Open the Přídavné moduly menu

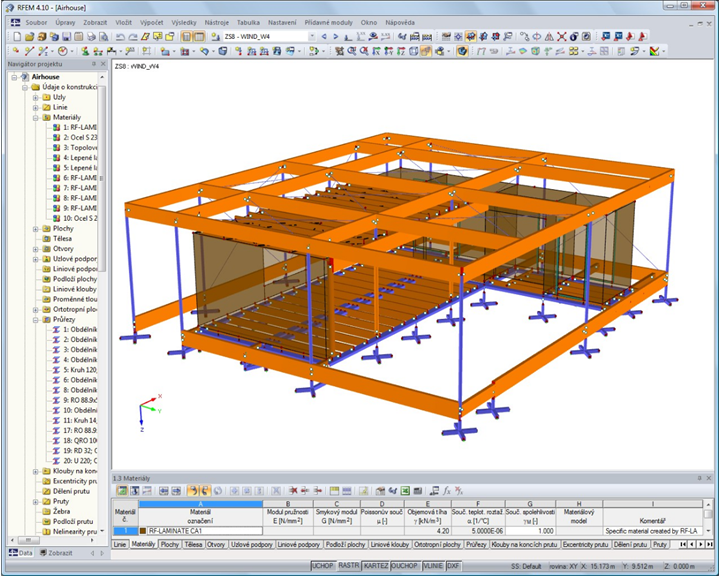pyautogui.click(x=329, y=22)
